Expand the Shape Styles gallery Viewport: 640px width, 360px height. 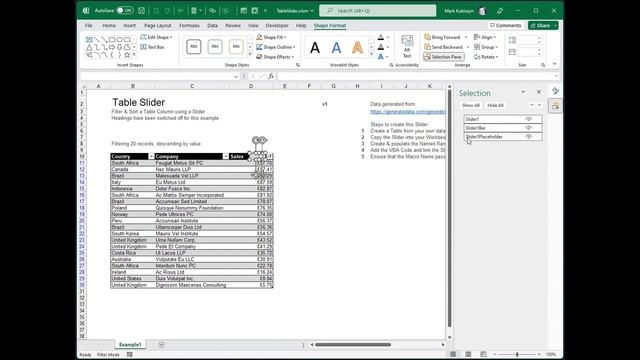pyautogui.click(x=250, y=54)
